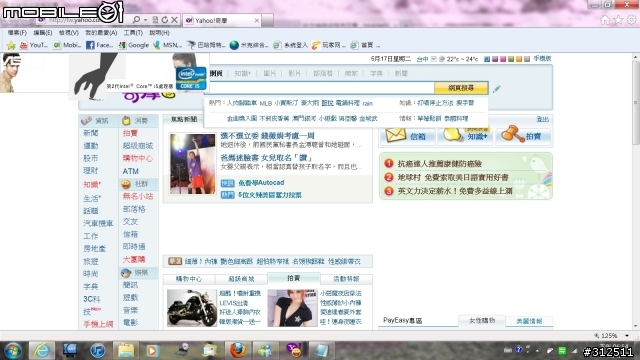Click the headline news photo thumbnail
Viewport: 640px width, 360px height.
click(x=193, y=164)
